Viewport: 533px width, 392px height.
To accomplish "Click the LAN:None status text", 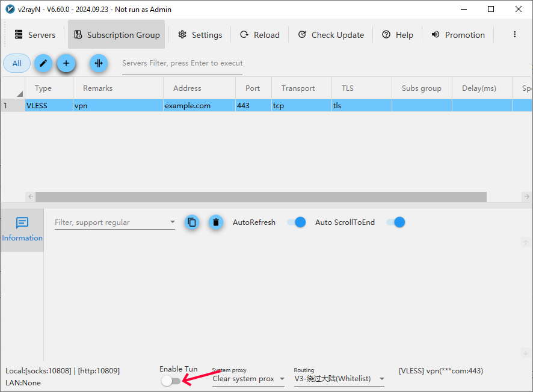I will point(23,383).
